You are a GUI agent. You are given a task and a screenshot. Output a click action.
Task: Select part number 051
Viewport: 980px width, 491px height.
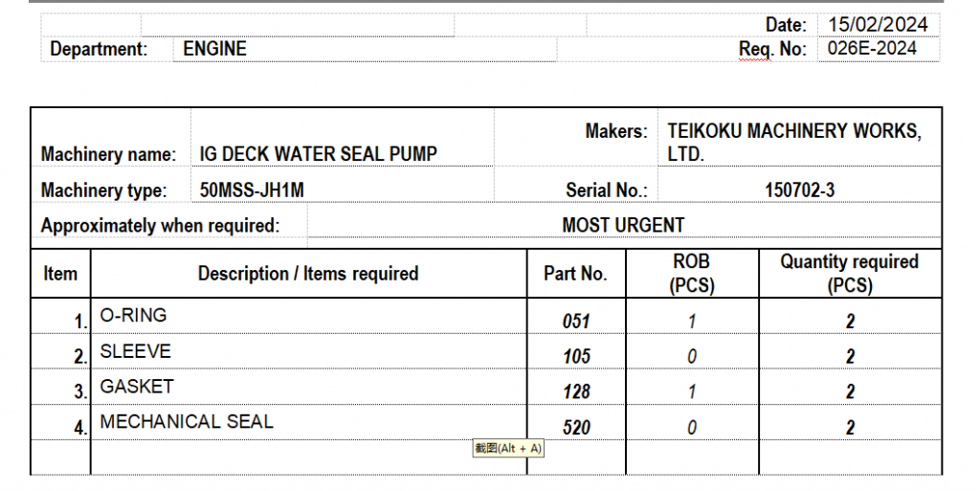coord(576,322)
